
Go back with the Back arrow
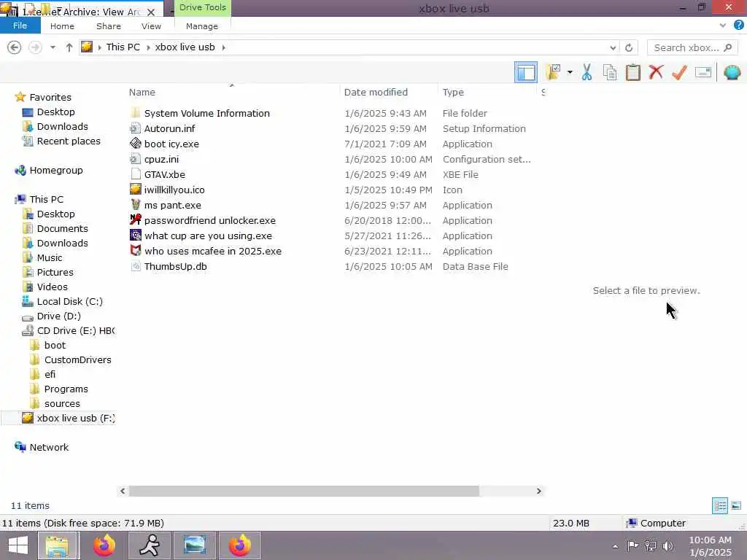[x=15, y=47]
